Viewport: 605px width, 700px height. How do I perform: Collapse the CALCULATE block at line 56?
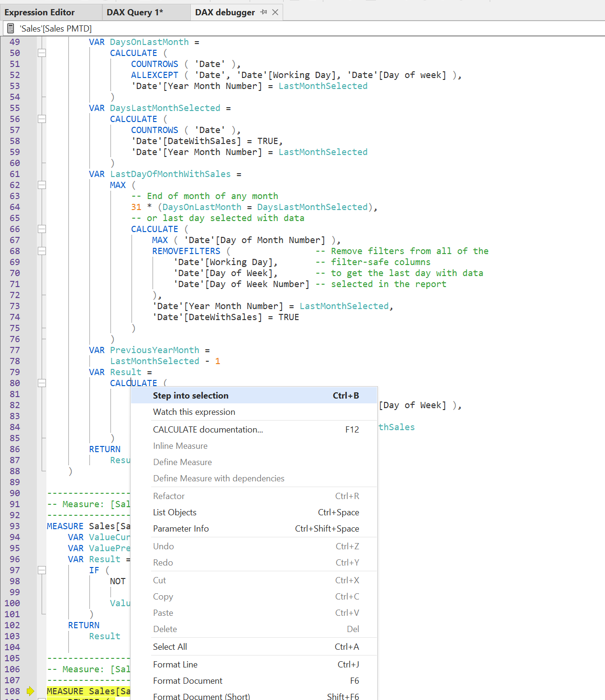coord(42,119)
